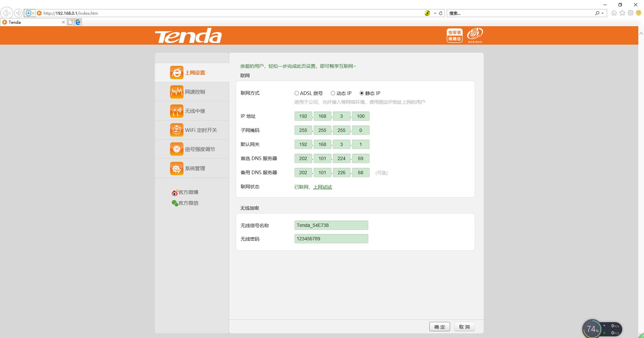Open the 无线中继 wireless repeater icon
The image size is (644, 338).
[x=176, y=111]
